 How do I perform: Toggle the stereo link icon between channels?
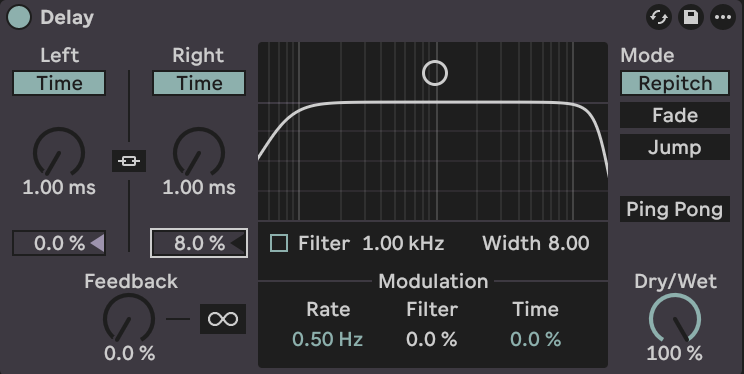129,161
